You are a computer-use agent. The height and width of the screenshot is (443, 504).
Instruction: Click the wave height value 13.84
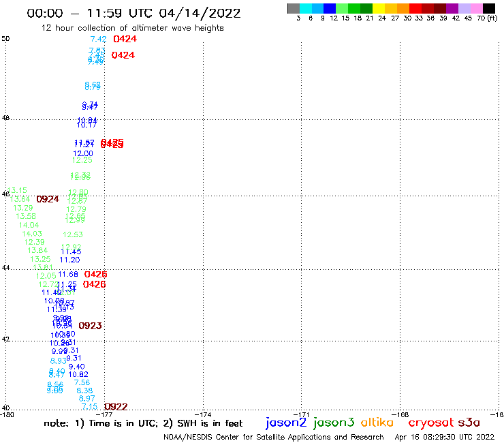37,250
